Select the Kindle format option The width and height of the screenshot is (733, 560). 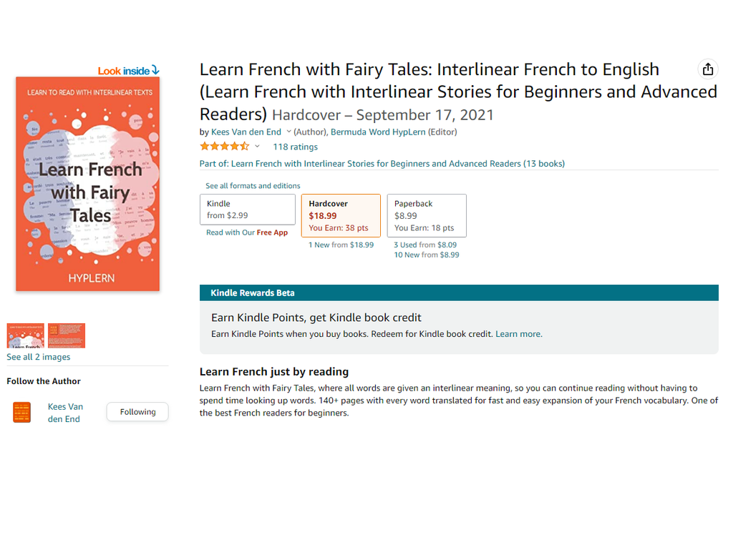[247, 210]
